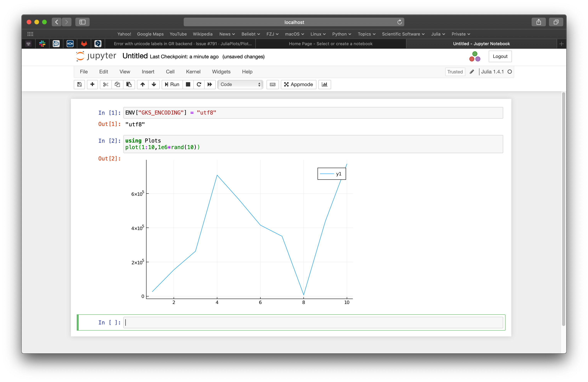Reload the localhost page
The width and height of the screenshot is (588, 382).
[399, 22]
